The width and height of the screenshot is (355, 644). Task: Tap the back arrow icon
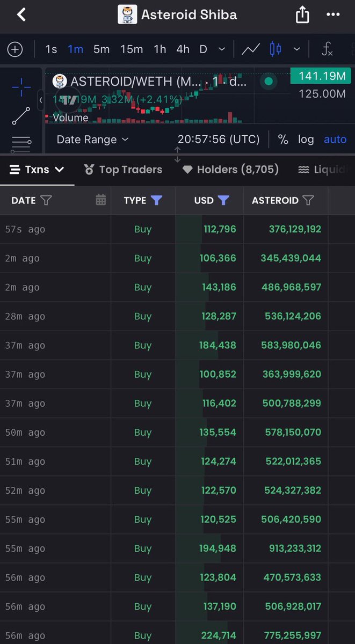(x=21, y=15)
